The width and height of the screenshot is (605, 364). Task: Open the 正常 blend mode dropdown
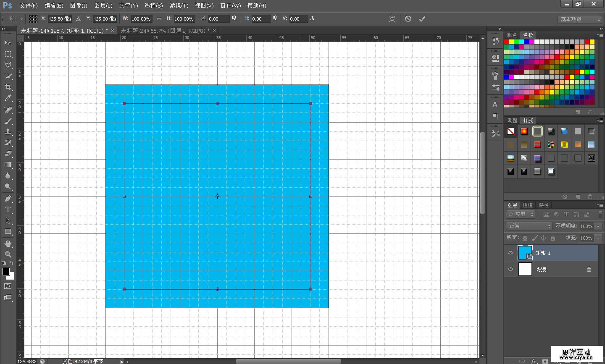tap(529, 226)
